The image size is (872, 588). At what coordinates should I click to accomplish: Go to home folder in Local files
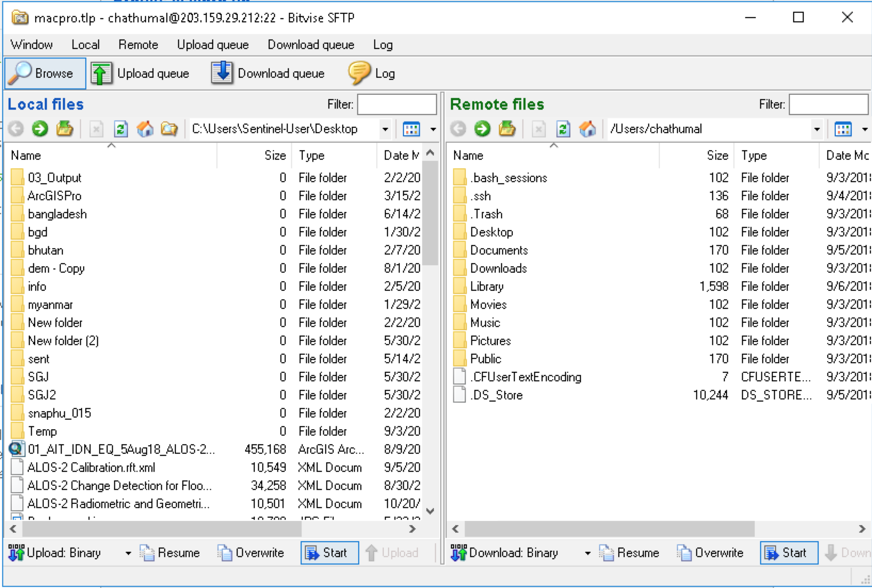point(145,129)
